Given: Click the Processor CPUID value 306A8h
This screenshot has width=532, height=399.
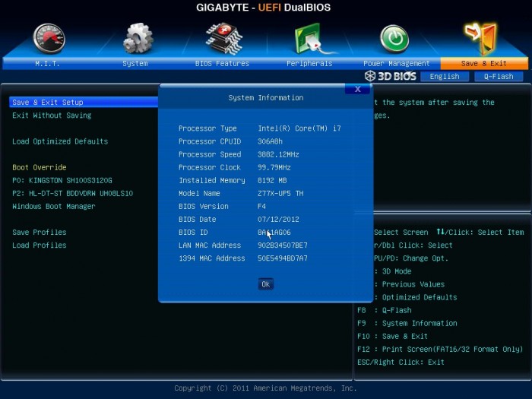Looking at the screenshot, I should [x=270, y=141].
